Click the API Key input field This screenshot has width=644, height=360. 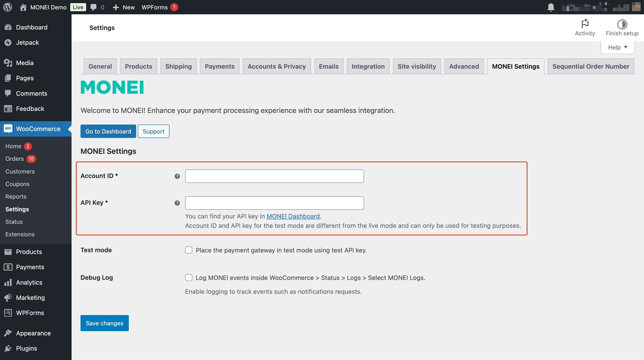pos(275,203)
